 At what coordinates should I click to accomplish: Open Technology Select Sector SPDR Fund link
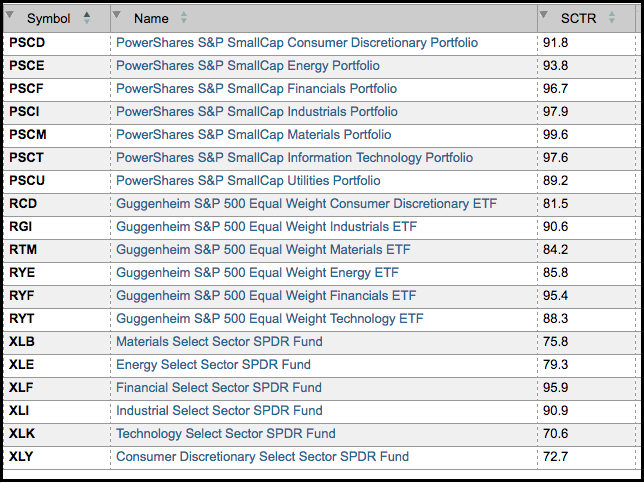point(225,434)
